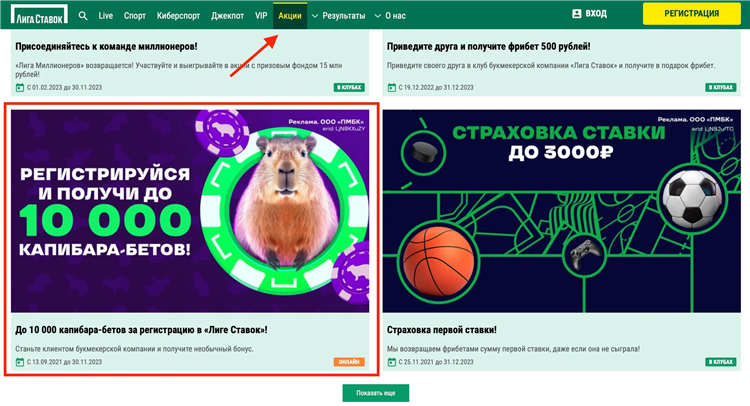The height and width of the screenshot is (406, 750).
Task: Click the orange ОНЛАЙН badge
Action: [x=349, y=362]
